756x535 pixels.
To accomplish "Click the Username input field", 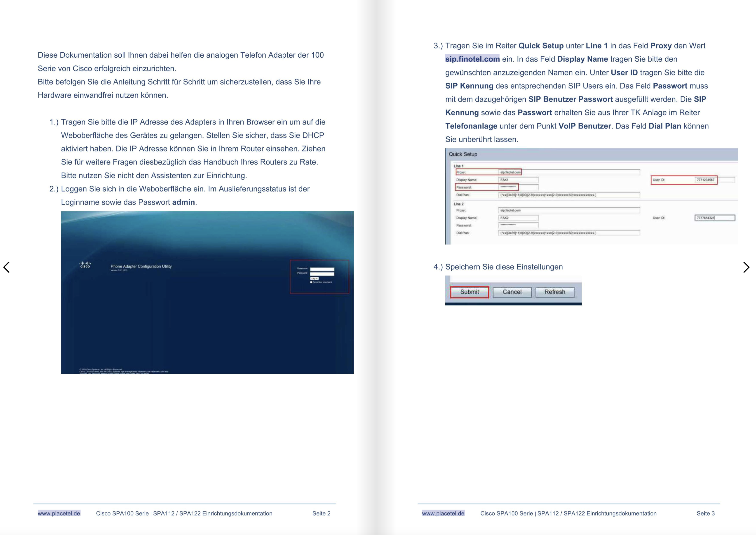I will click(322, 269).
